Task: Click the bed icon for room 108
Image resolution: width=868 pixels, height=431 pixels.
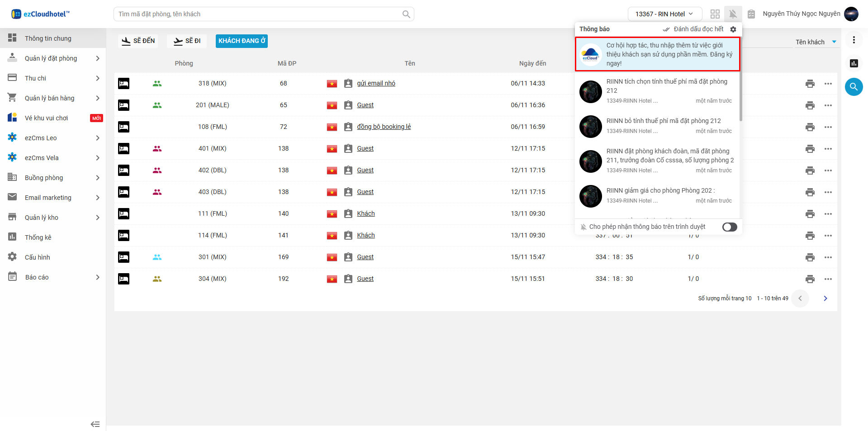Action: tap(123, 127)
